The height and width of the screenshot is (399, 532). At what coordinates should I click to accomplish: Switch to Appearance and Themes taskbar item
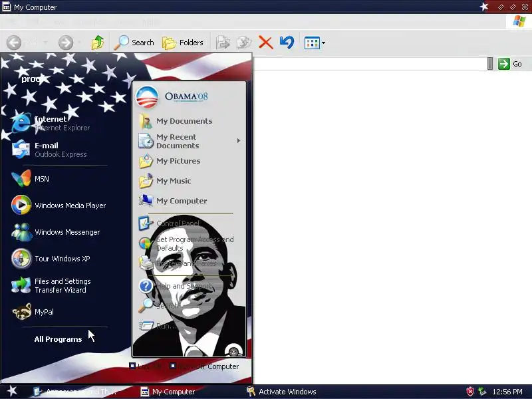[74, 392]
